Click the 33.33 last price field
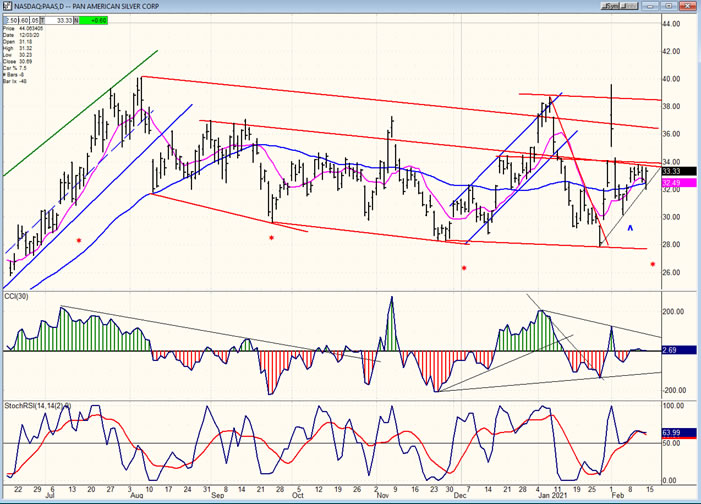Viewport: 701px width, 504px height. click(x=59, y=21)
